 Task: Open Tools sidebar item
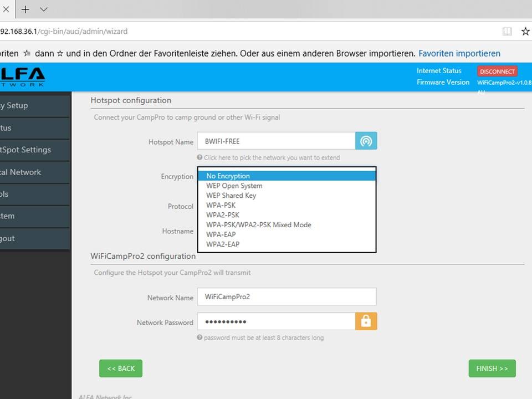click(x=35, y=195)
